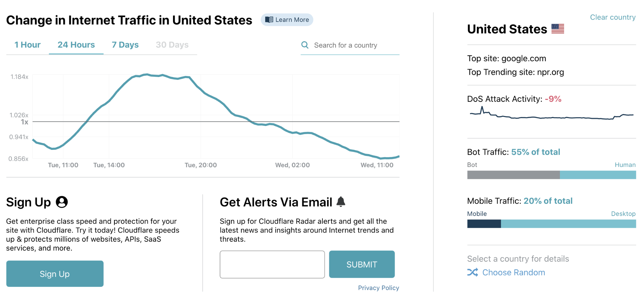Screen dimensions: 644x301
Task: Select the 30 Days tab
Action: (172, 45)
